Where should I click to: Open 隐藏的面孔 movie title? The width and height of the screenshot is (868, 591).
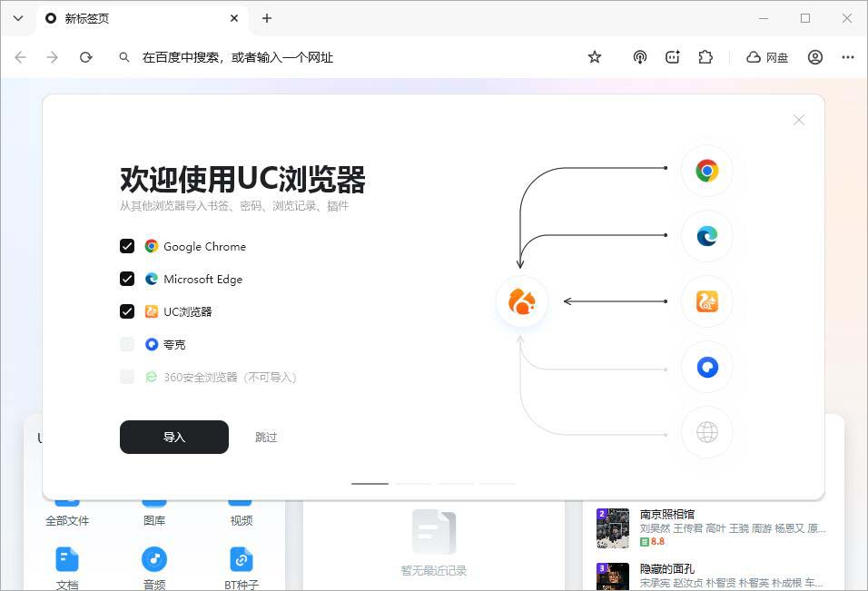(667, 569)
